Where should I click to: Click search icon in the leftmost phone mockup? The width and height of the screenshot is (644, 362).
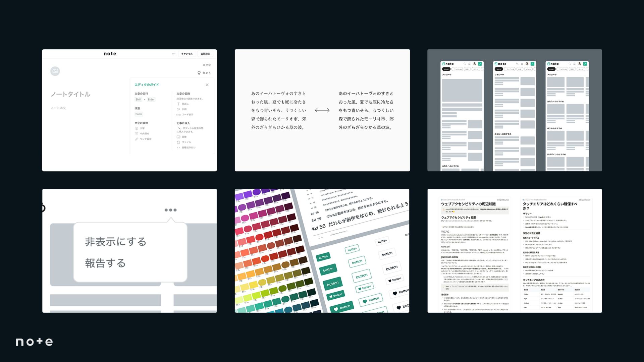pyautogui.click(x=465, y=64)
